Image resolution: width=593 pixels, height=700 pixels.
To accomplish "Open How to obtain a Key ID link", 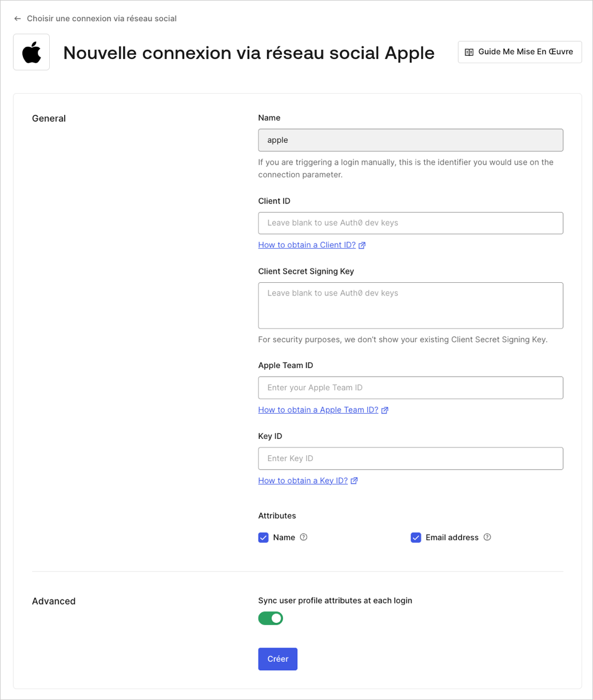I will [303, 481].
